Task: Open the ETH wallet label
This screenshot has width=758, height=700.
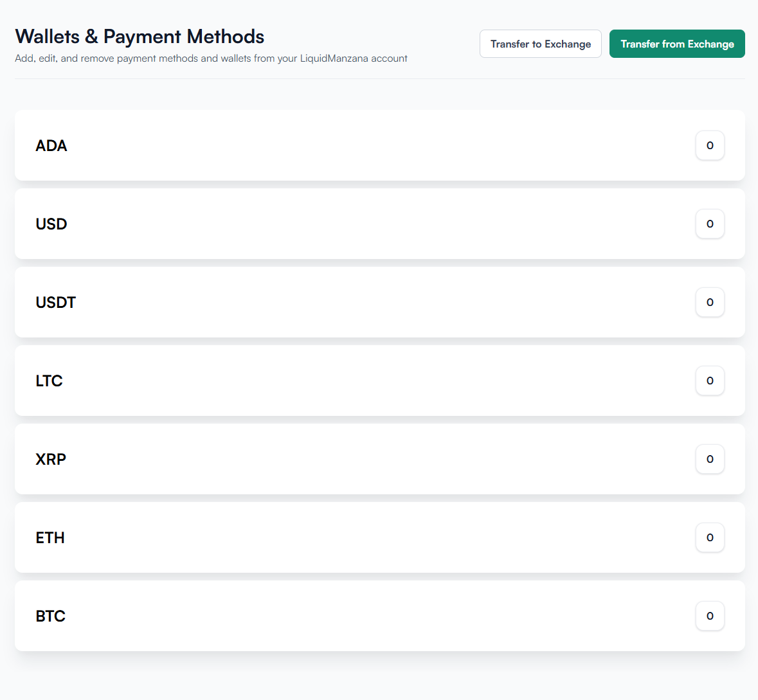Action: point(50,537)
